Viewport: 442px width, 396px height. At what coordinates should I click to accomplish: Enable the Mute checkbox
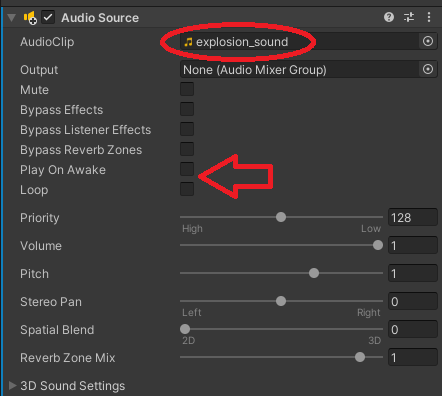coord(187,89)
